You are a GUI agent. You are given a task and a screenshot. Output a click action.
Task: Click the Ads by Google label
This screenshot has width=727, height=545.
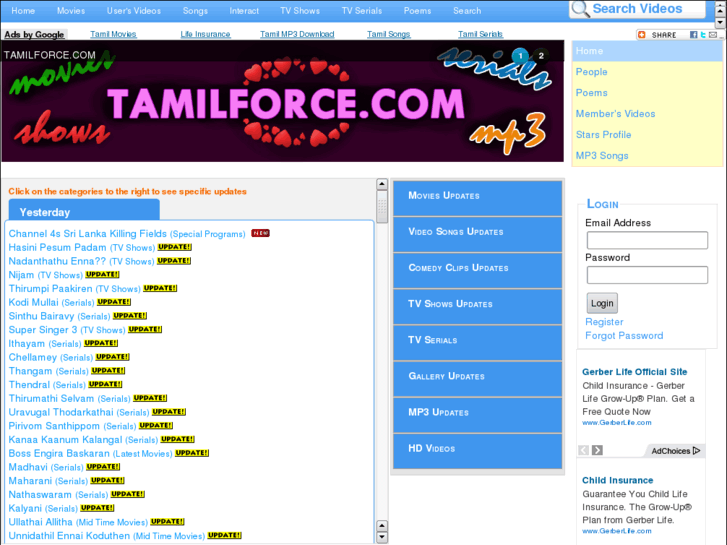point(34,35)
